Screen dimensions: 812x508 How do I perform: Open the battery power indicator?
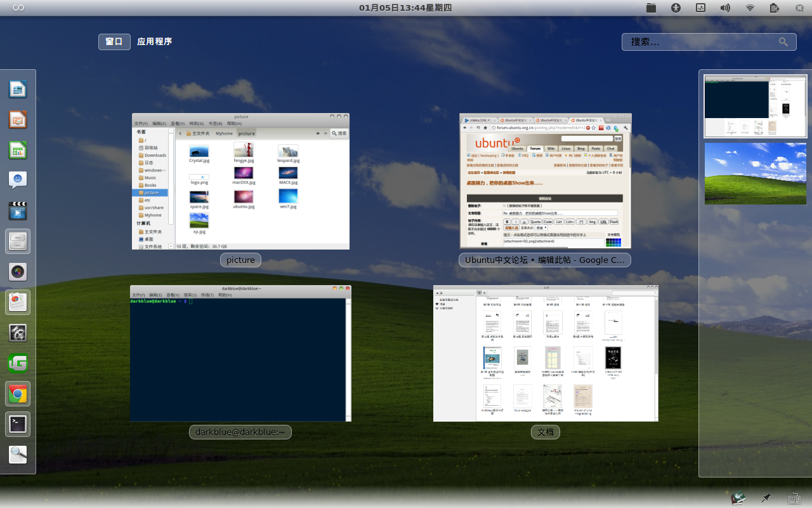[x=775, y=8]
